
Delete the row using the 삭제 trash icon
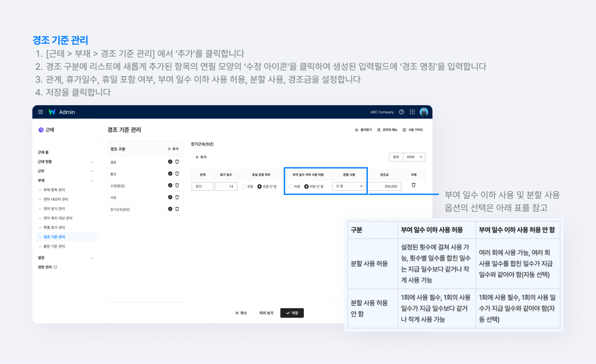(x=413, y=185)
